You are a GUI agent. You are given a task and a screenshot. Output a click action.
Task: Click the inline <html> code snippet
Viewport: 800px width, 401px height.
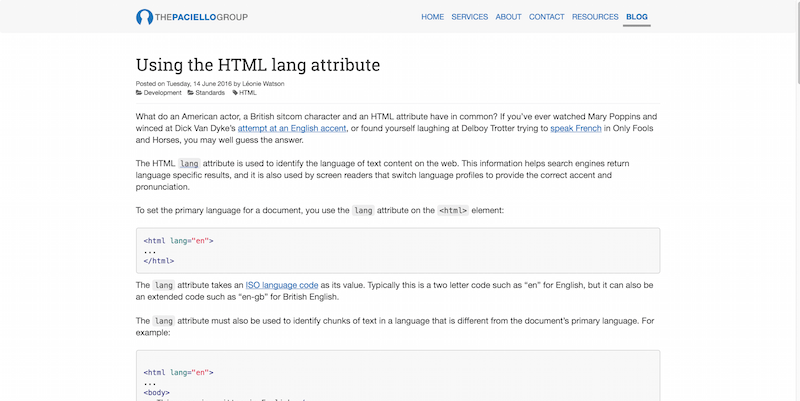[x=453, y=211]
